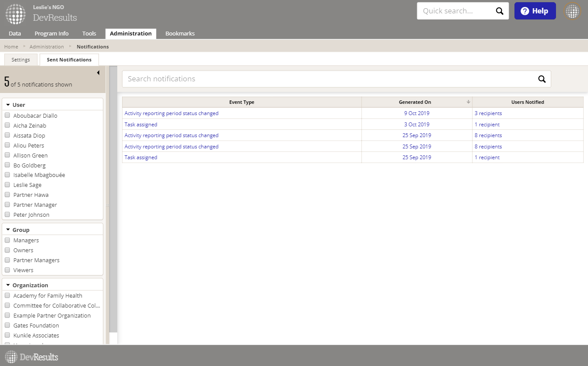Check the Kunkle Associates checkbox
This screenshot has height=366, width=588.
(7, 335)
